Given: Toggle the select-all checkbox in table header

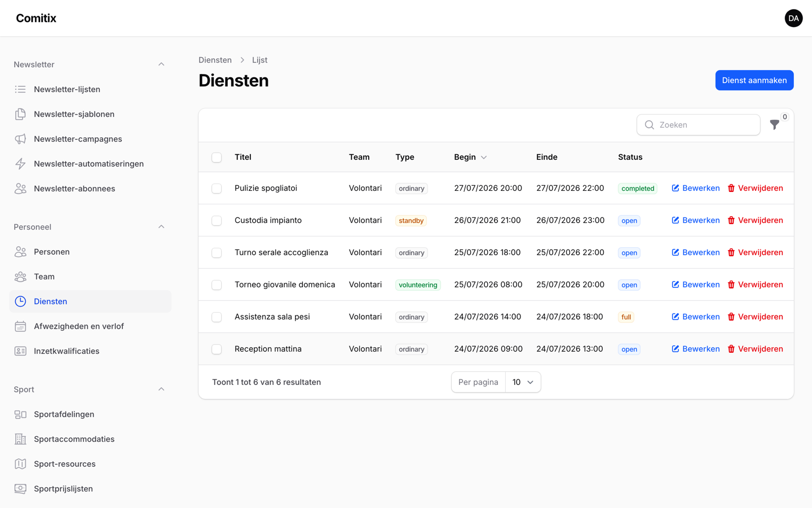Looking at the screenshot, I should (217, 157).
